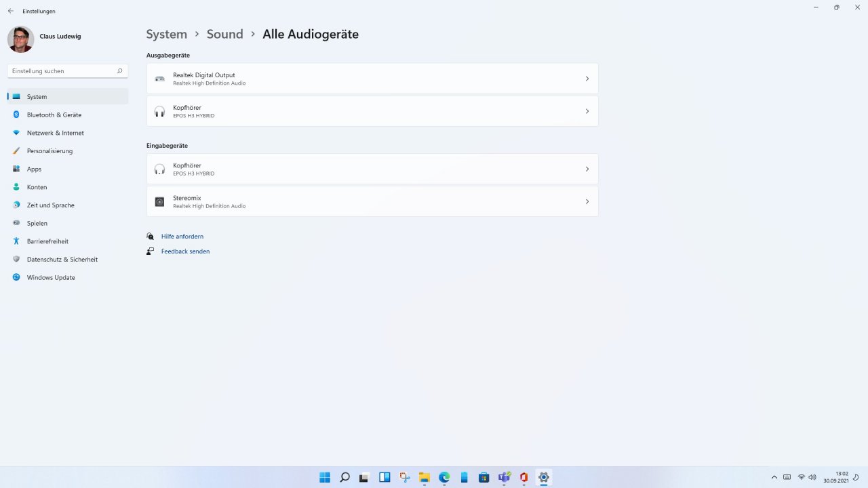Switch to Konten settings
Viewport: 868px width, 488px height.
(x=67, y=187)
